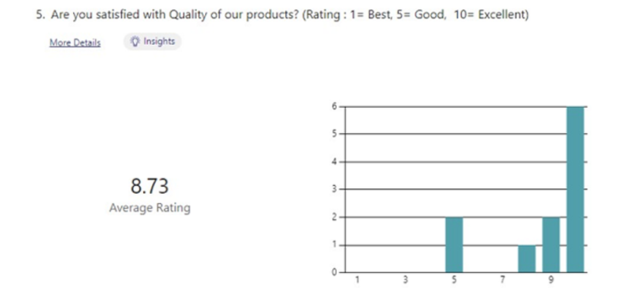644x288 pixels.
Task: Click the y-axis label 5
Action: (x=335, y=134)
